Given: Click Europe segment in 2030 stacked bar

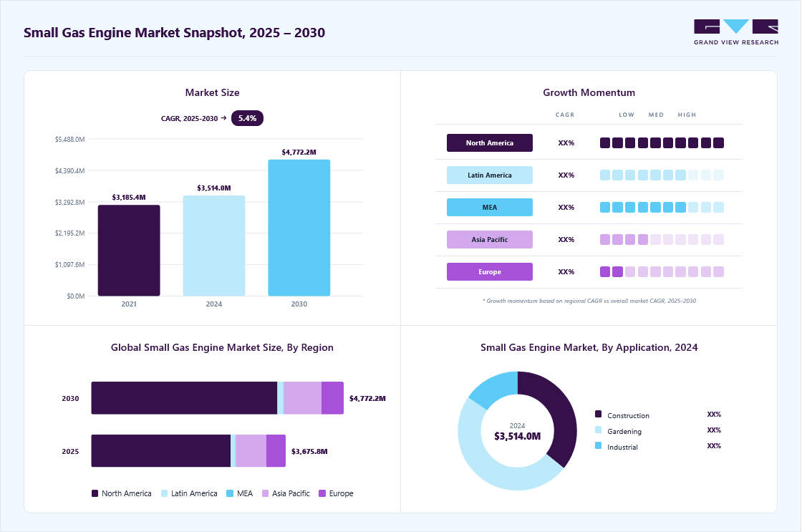Looking at the screenshot, I should [x=332, y=398].
